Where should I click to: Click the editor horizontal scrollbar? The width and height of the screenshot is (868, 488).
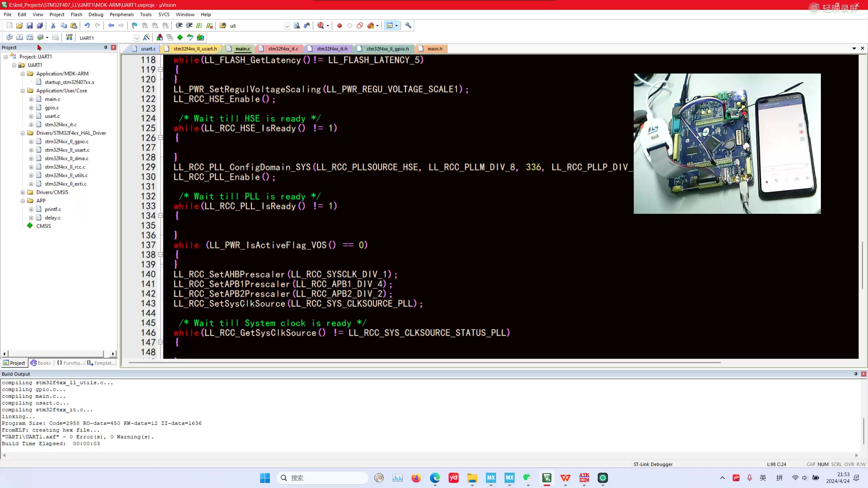click(424, 363)
